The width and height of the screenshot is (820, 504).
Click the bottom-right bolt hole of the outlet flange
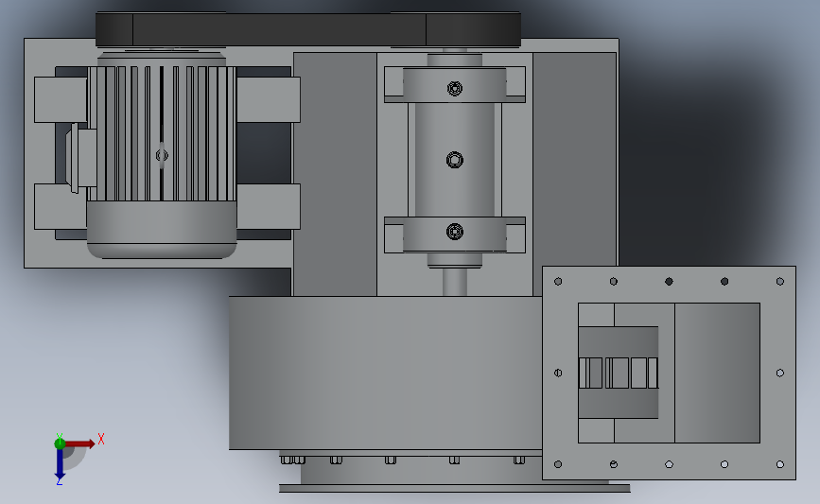tap(779, 464)
